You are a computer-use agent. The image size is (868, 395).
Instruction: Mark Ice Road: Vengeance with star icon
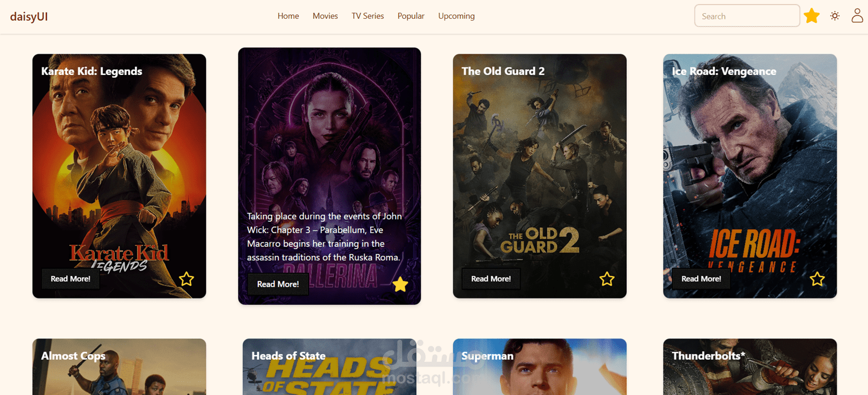(817, 279)
